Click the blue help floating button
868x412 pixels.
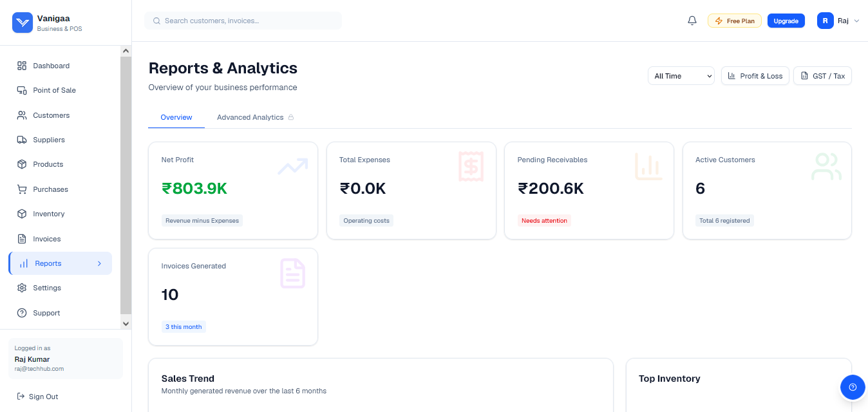[x=853, y=387]
